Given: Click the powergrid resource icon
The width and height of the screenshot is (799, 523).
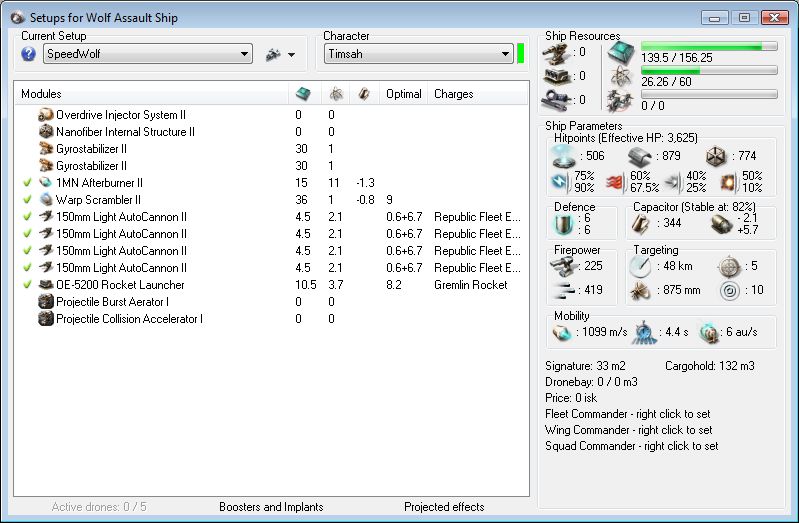Looking at the screenshot, I should pos(621,76).
